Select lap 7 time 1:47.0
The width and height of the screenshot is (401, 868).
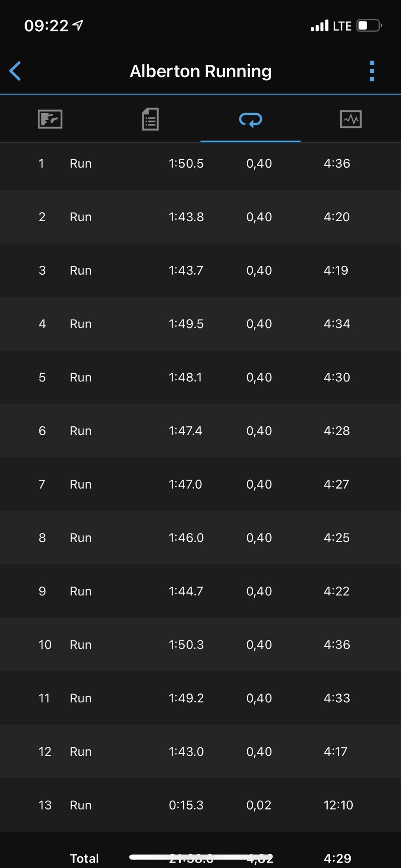point(185,484)
